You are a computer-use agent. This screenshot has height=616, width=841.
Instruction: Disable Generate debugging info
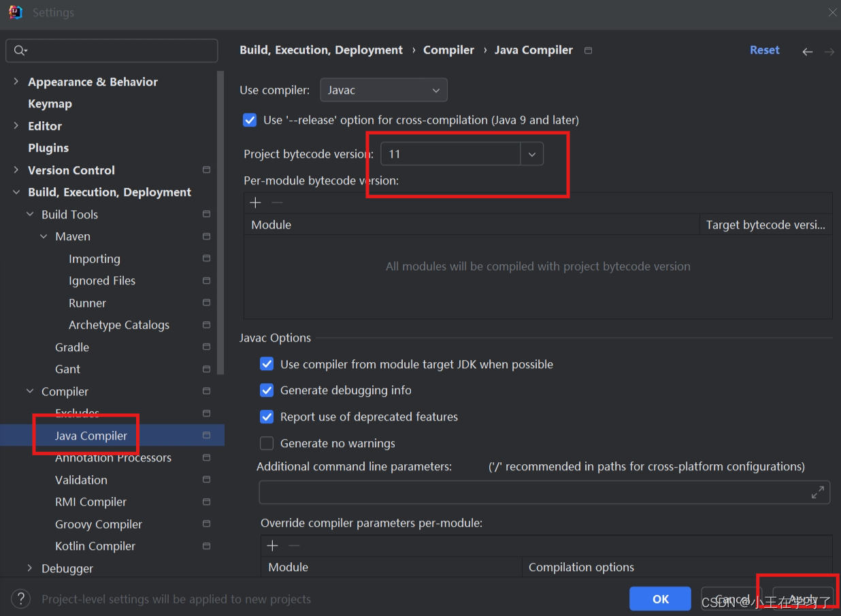coord(267,391)
